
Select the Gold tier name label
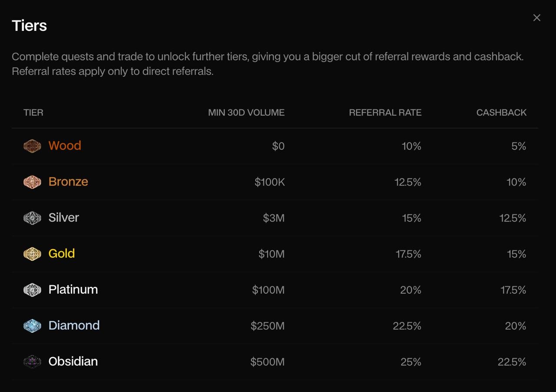pyautogui.click(x=62, y=253)
